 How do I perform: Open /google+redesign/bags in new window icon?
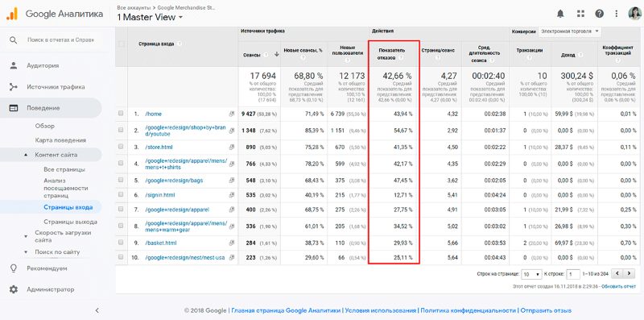[232, 181]
